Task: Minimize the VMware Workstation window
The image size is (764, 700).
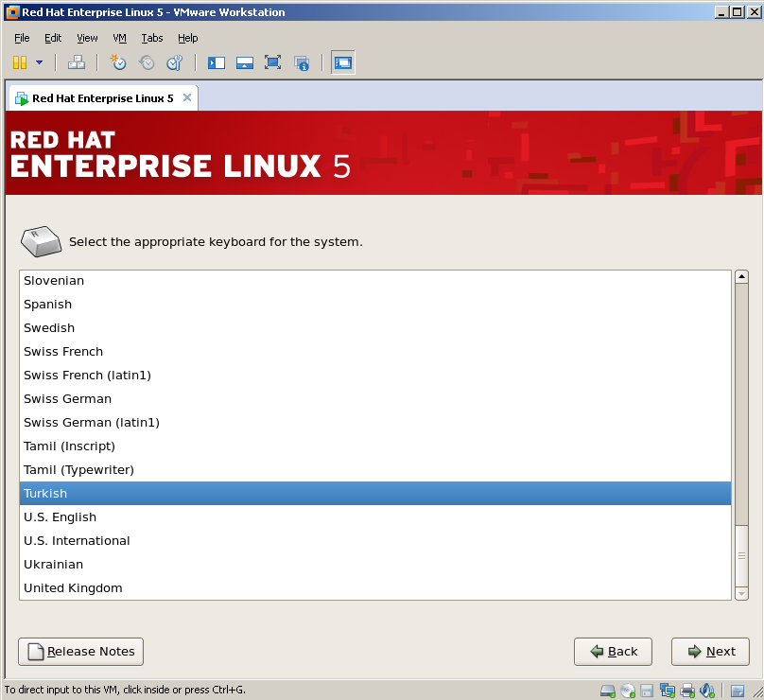Action: tap(722, 12)
